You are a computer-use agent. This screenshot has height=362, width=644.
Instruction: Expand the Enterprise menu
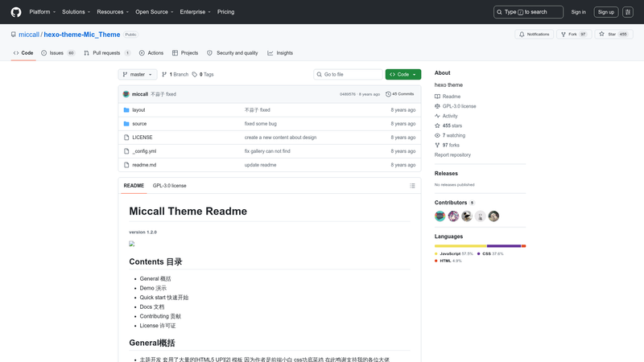(195, 12)
